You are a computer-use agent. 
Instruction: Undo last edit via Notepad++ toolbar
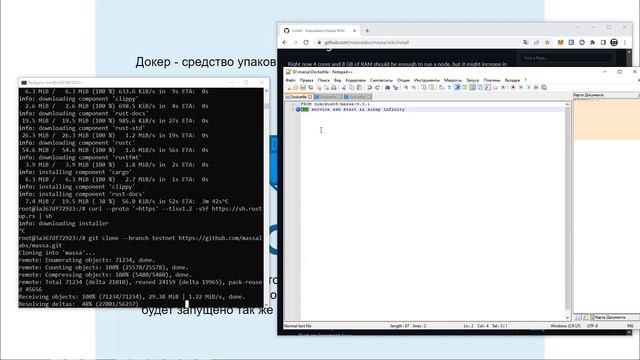coord(370,87)
